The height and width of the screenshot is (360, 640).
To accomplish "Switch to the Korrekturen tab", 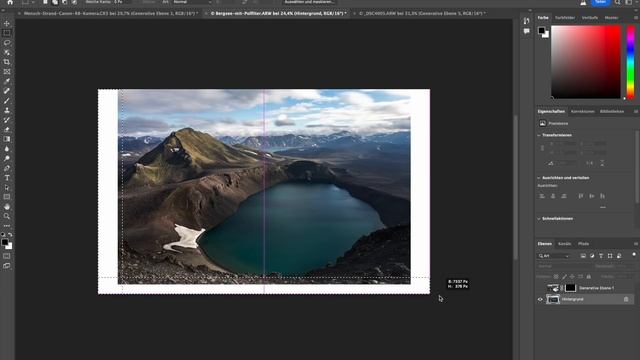I will click(x=582, y=111).
